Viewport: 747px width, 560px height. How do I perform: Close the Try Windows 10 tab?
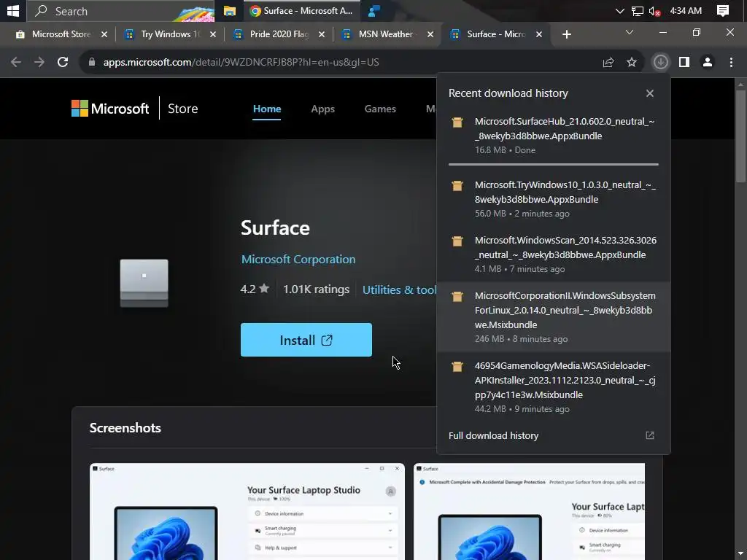click(x=213, y=34)
